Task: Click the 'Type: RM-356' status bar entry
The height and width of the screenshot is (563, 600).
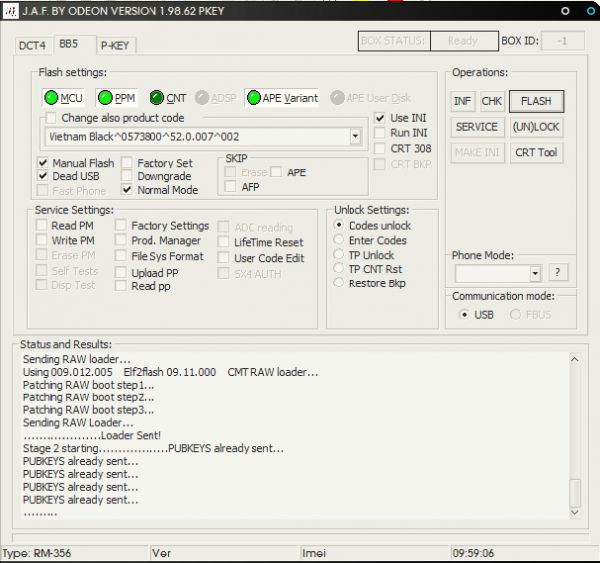Action: coord(37,553)
